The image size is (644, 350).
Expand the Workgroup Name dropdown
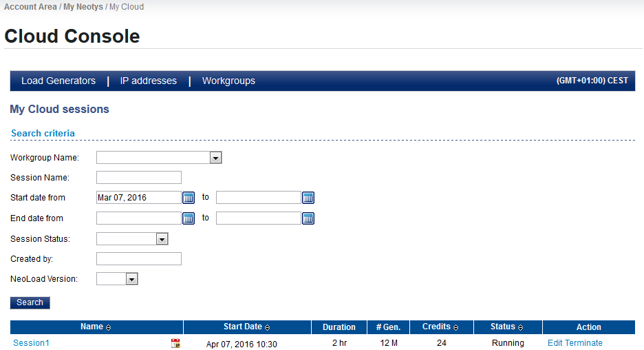(215, 158)
